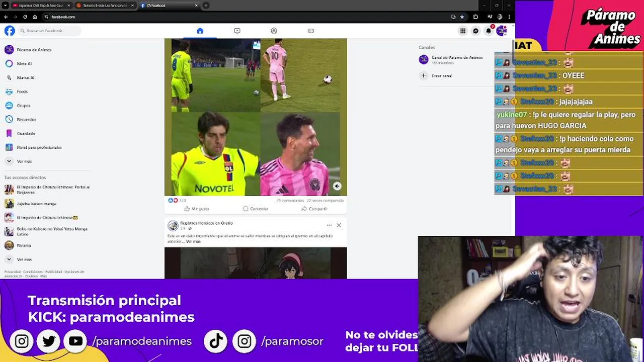Open Canal de Páramo de Animes channel
644x362 pixels.
click(x=451, y=60)
